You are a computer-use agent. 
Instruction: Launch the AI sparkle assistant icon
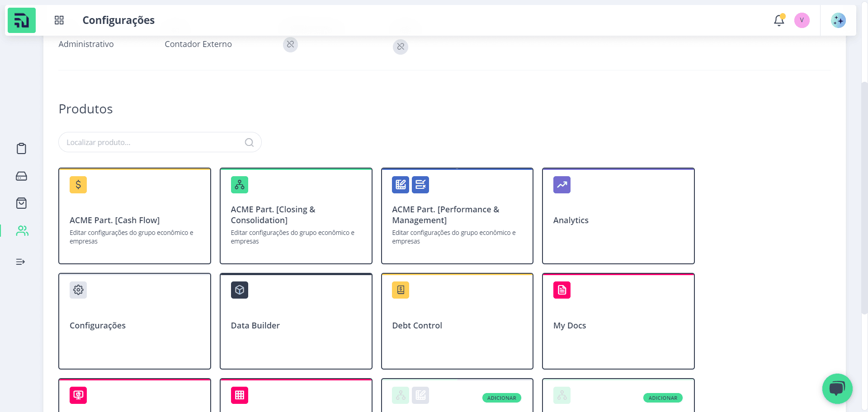coord(839,20)
